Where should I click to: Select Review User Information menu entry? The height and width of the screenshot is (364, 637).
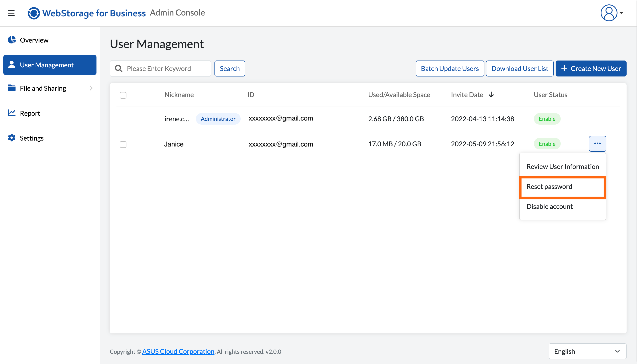(562, 166)
